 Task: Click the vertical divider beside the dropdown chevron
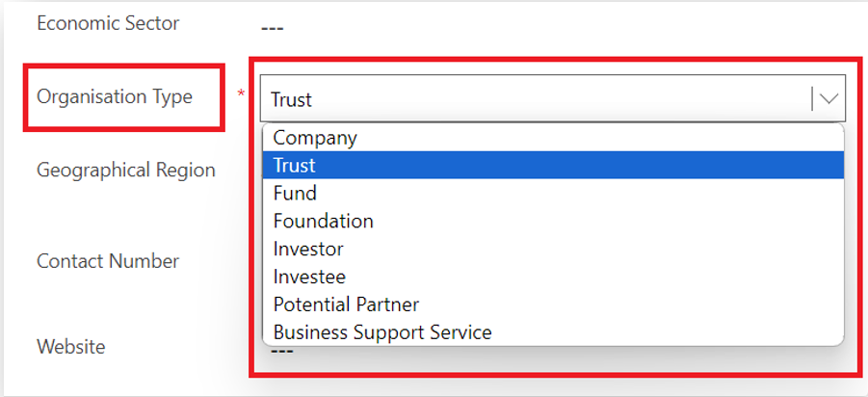pos(813,98)
